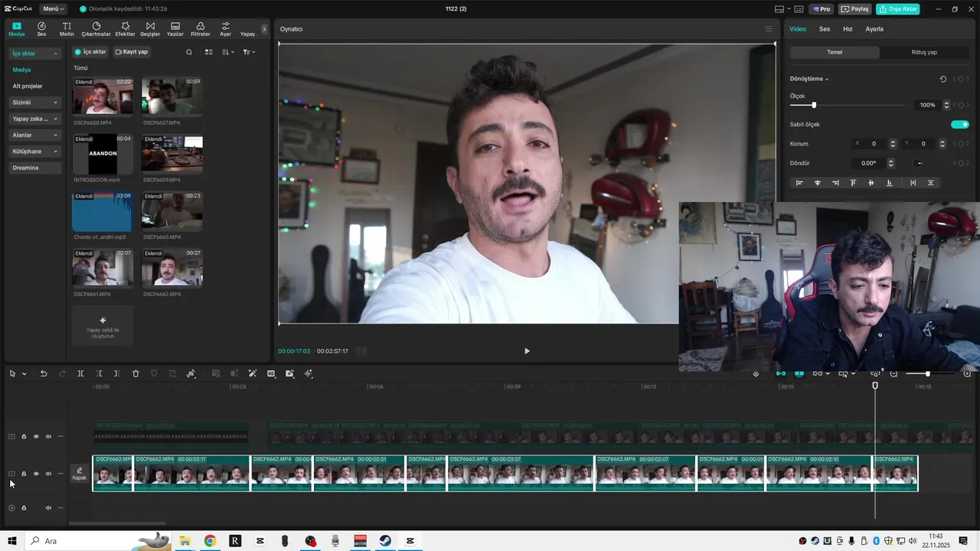Hide the upper overlay video track
The image size is (980, 551).
(x=36, y=436)
